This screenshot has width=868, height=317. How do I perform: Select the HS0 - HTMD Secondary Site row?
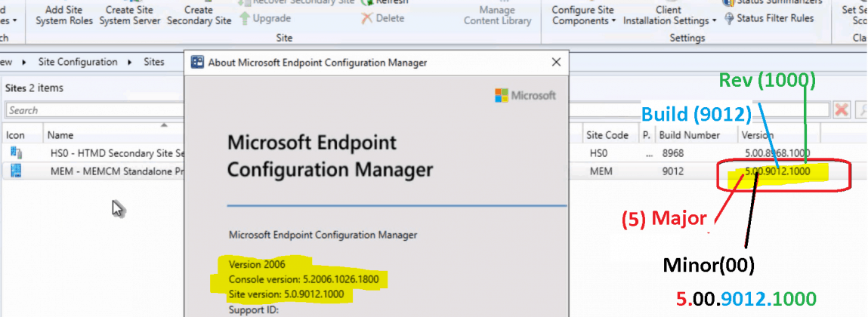coord(116,152)
